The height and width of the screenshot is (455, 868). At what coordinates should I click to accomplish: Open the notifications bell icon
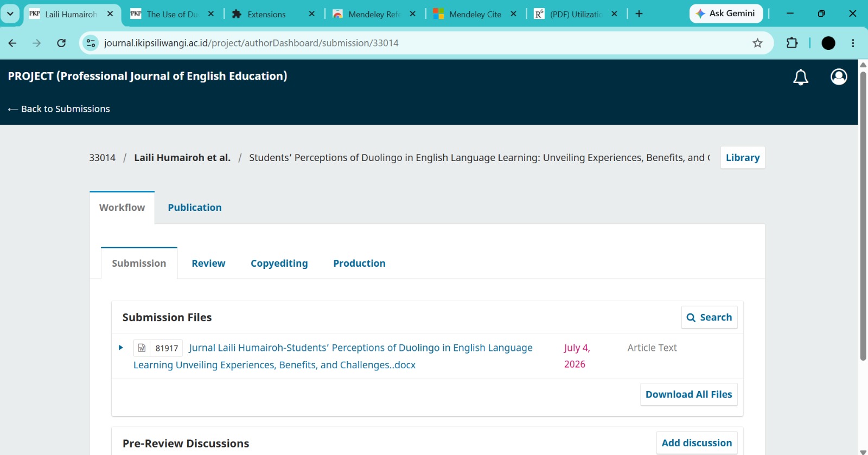coord(801,78)
